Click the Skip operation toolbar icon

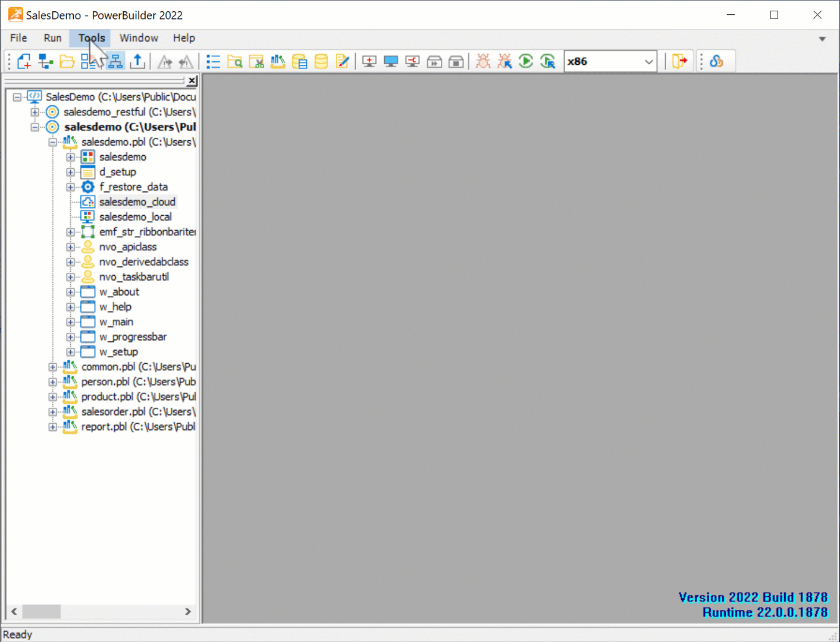434,61
